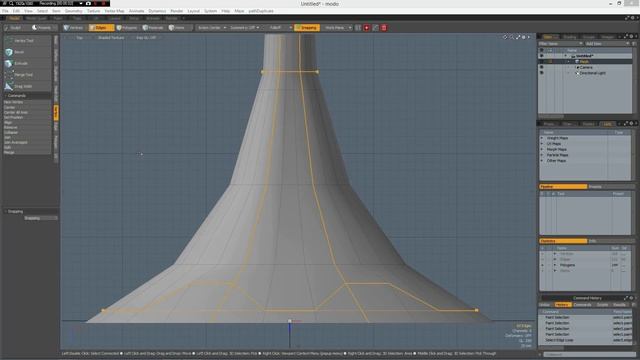Toggle the Snapping button in toolbar
Viewport: 640px width, 360px height.
(307, 28)
